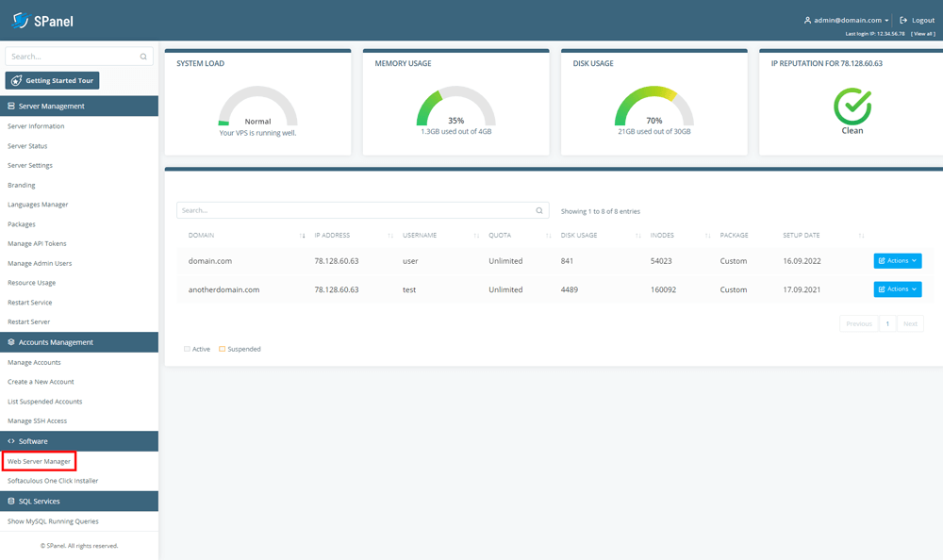
Task: Click the rocket icon on Getting Started Tour
Action: coord(16,80)
